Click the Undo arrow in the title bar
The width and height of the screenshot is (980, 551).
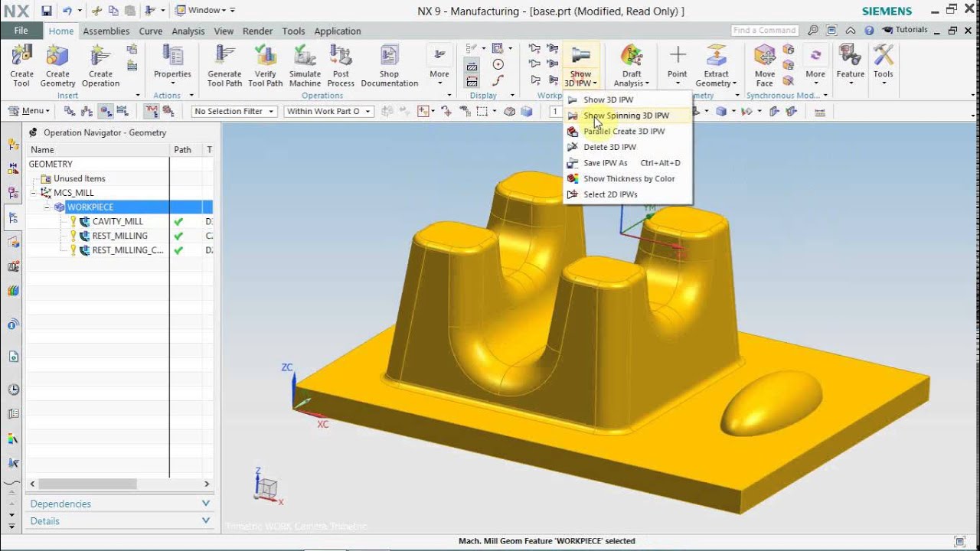click(67, 11)
